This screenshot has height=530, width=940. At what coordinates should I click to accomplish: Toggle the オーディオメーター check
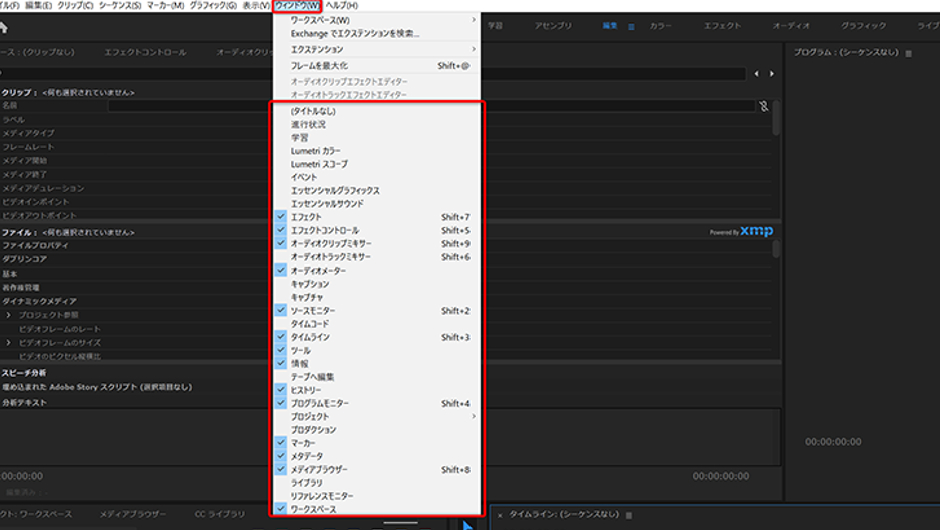click(281, 270)
